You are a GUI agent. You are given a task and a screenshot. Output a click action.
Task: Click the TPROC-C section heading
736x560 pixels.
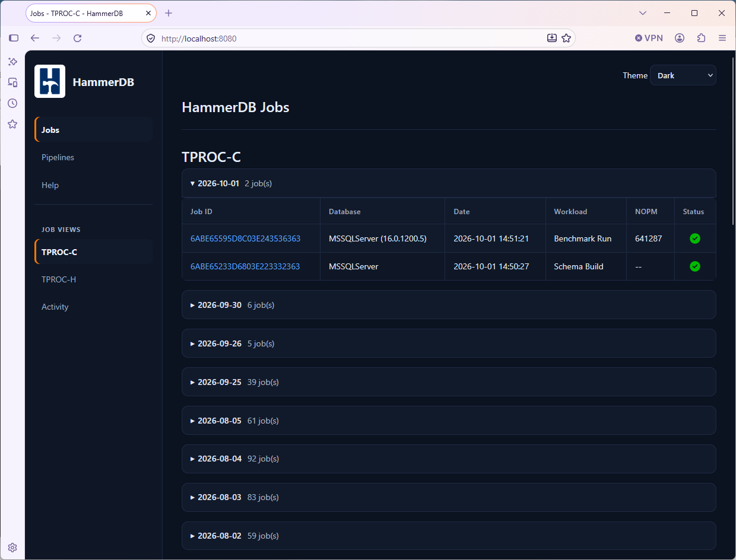tap(211, 157)
